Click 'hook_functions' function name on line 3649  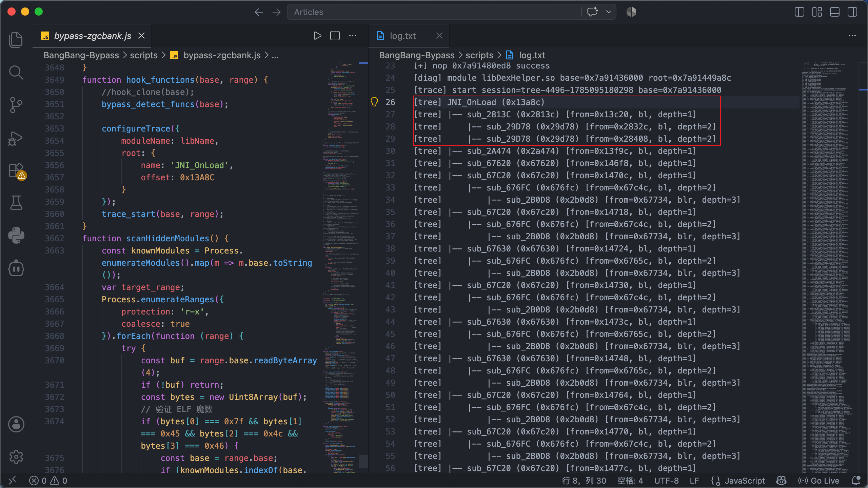point(160,80)
